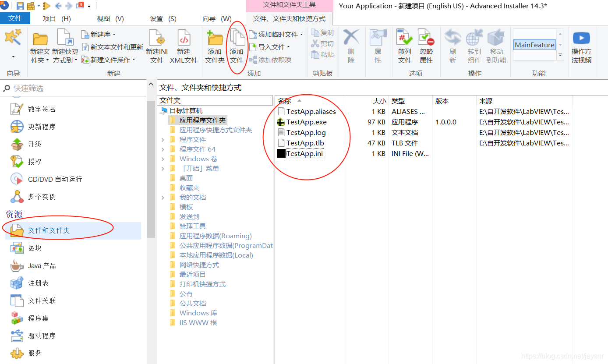This screenshot has width=608, height=364.
Task: Click the Build icon in the quick access toolbar
Action: (x=31, y=6)
